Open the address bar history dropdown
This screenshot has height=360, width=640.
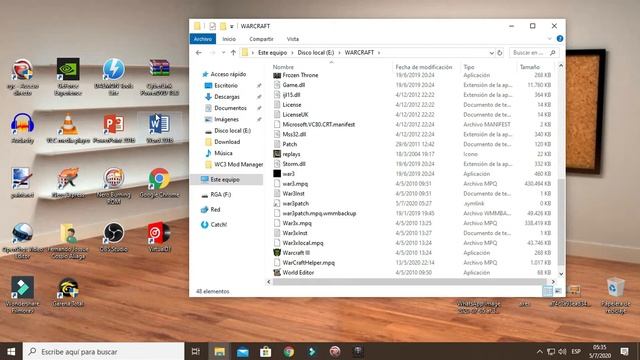pos(491,53)
